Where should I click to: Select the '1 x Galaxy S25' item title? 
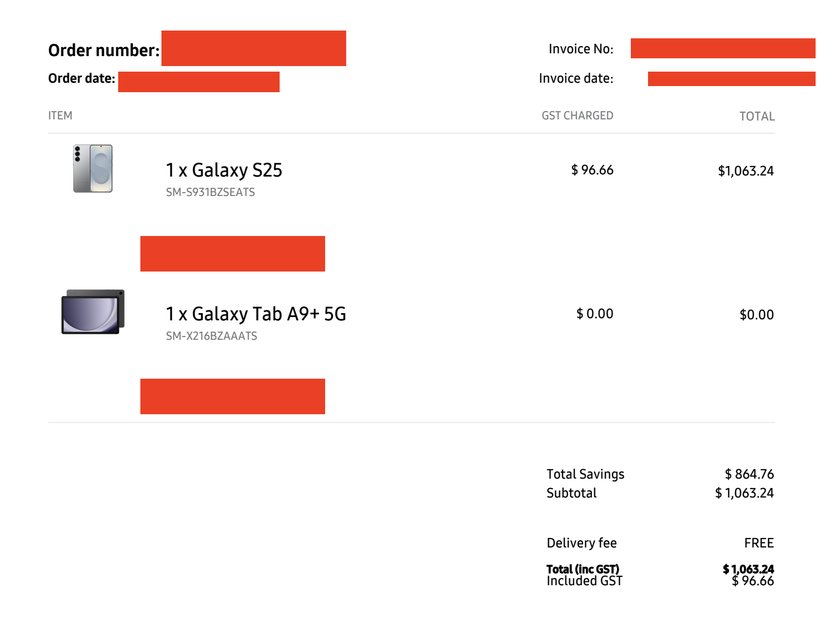tap(224, 170)
